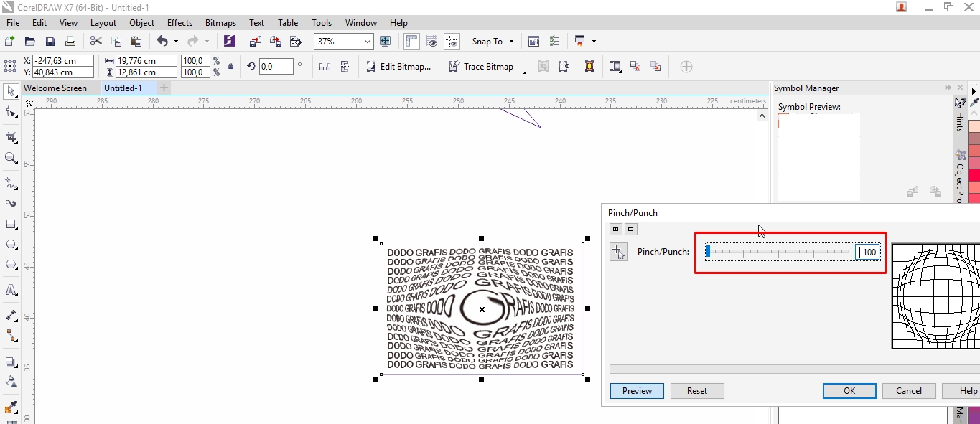The image size is (980, 424).
Task: Open the zoom level dropdown
Action: 367,41
